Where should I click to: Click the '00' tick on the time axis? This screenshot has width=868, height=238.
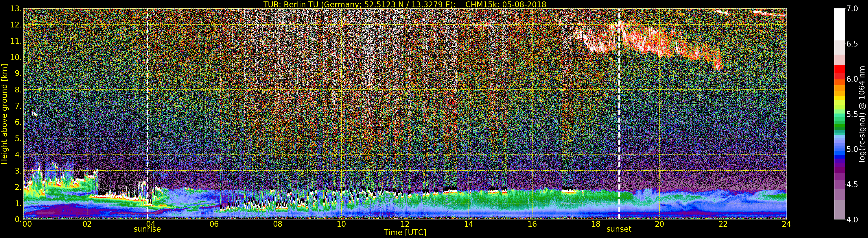(x=27, y=224)
